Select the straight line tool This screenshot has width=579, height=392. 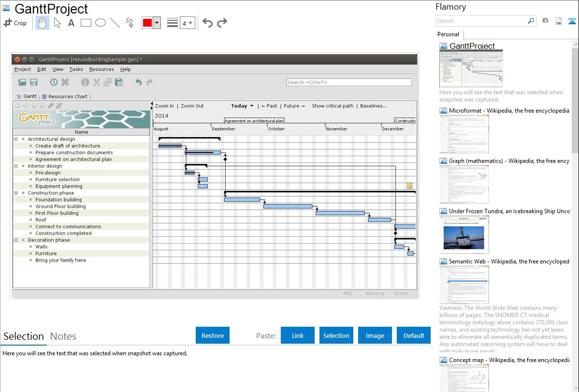tap(115, 23)
